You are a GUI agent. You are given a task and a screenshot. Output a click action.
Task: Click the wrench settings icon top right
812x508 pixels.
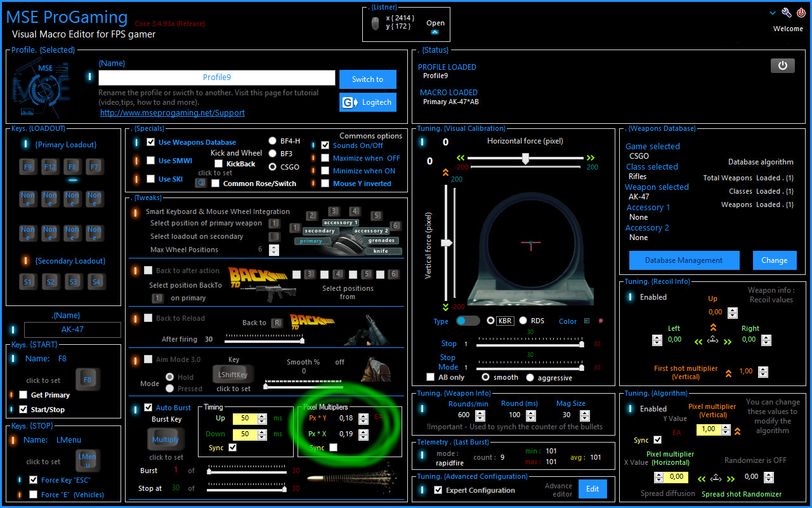[x=787, y=13]
